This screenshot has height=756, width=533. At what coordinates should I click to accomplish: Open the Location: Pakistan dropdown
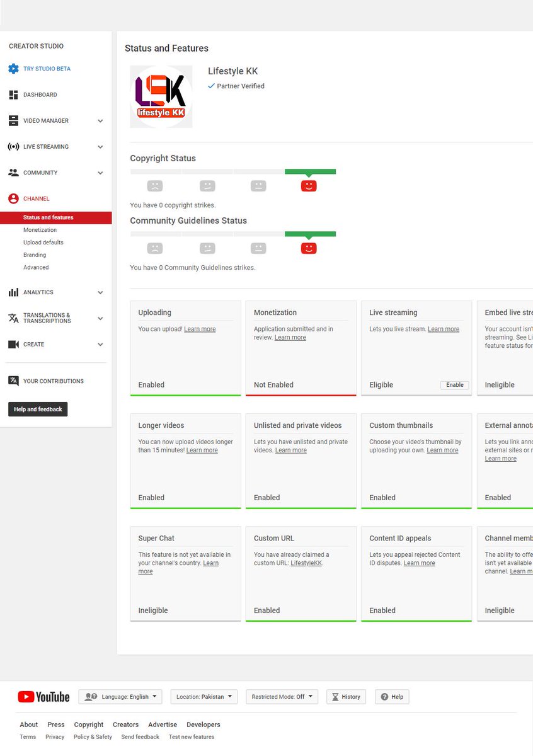[x=204, y=697]
